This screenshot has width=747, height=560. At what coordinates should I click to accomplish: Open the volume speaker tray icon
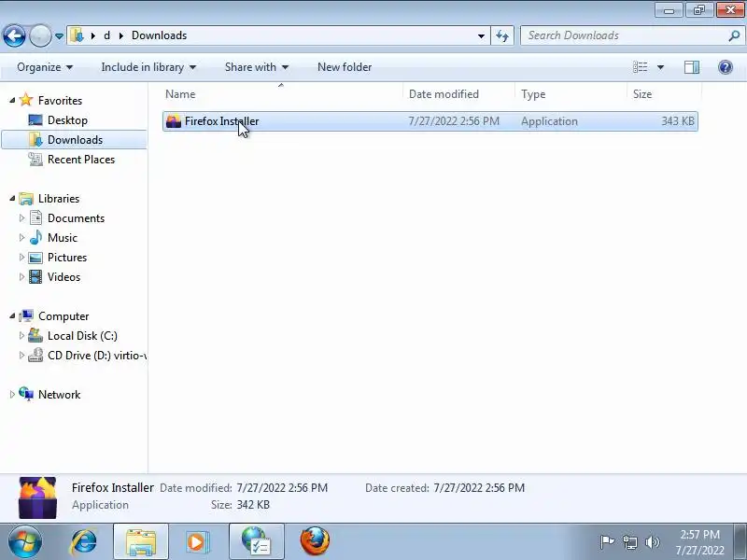tap(652, 542)
